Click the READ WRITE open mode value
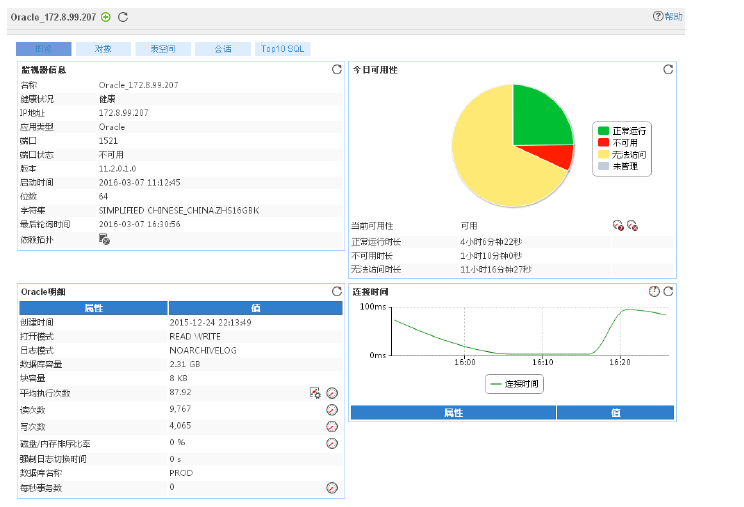The image size is (744, 507). [195, 336]
